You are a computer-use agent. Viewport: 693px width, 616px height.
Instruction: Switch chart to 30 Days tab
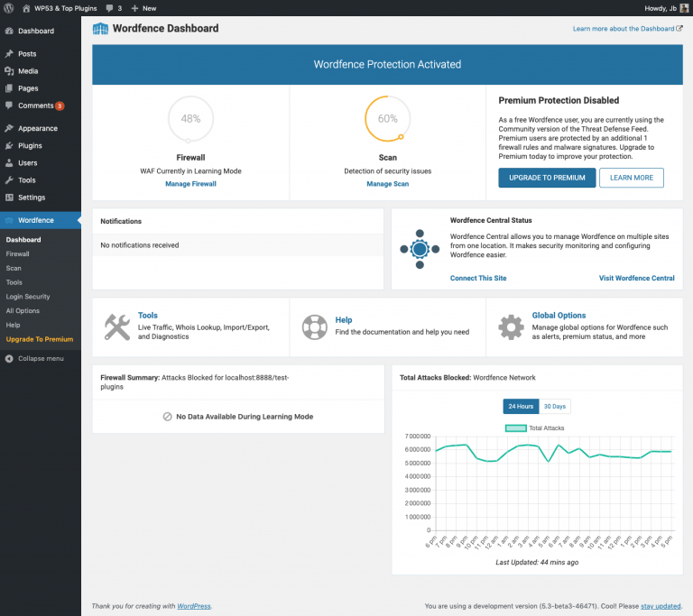555,406
